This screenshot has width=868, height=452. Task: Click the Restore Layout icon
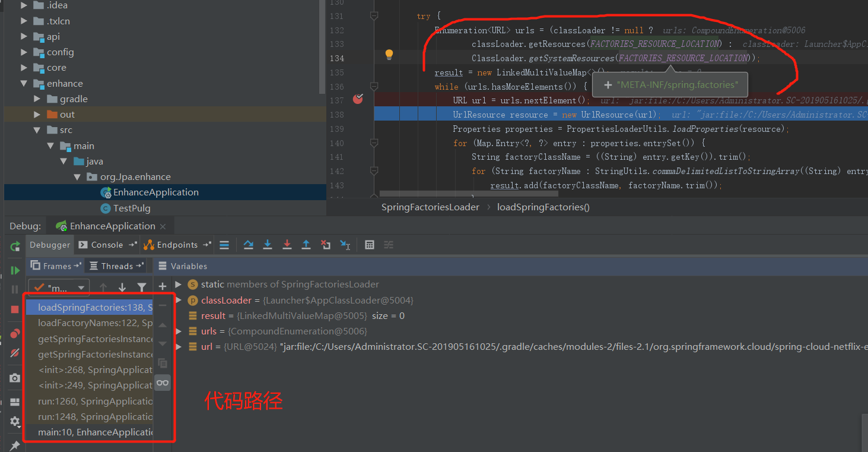[15, 402]
